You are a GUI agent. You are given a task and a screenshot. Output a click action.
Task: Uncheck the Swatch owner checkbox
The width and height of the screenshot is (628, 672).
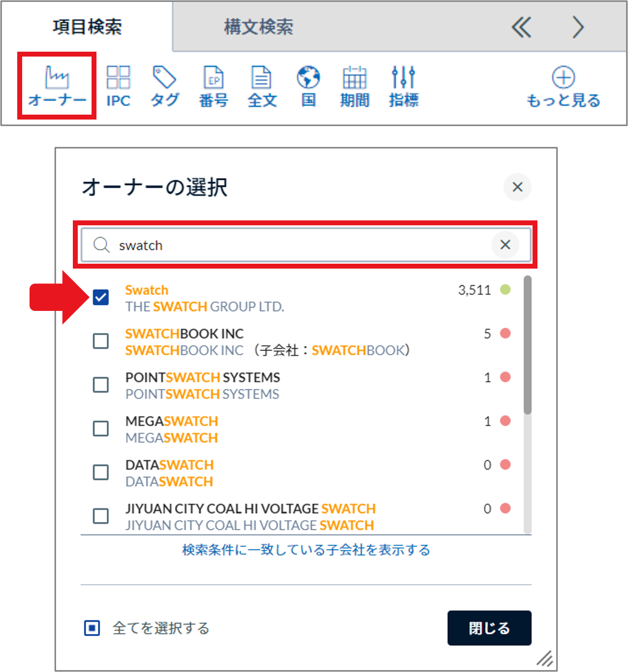click(101, 297)
